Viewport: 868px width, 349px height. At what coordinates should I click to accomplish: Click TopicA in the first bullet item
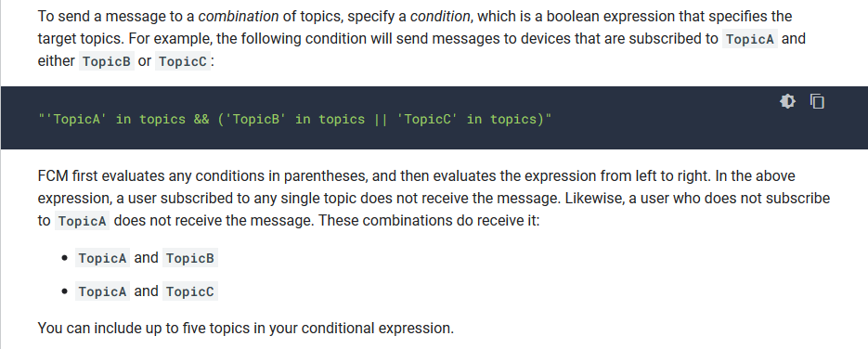tap(102, 258)
